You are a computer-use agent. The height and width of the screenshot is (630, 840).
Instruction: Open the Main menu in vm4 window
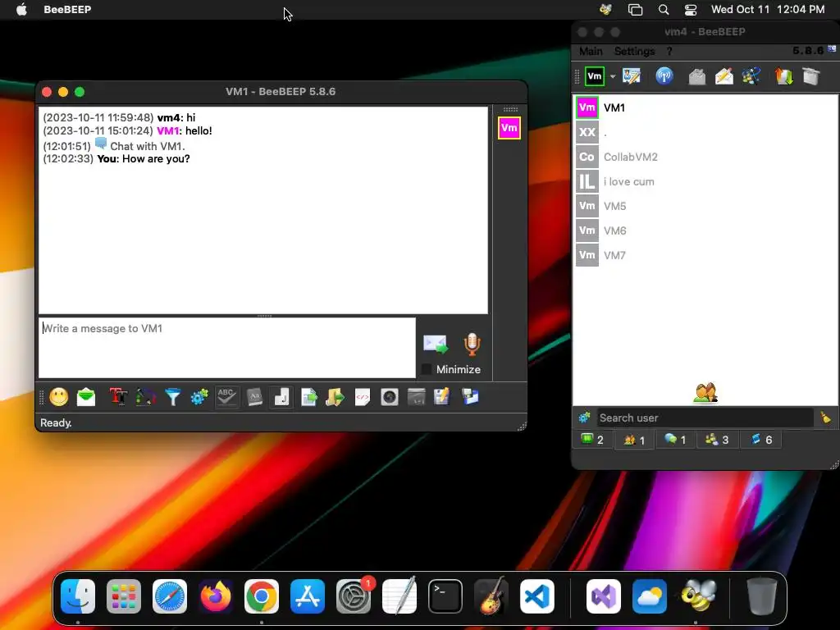point(591,52)
